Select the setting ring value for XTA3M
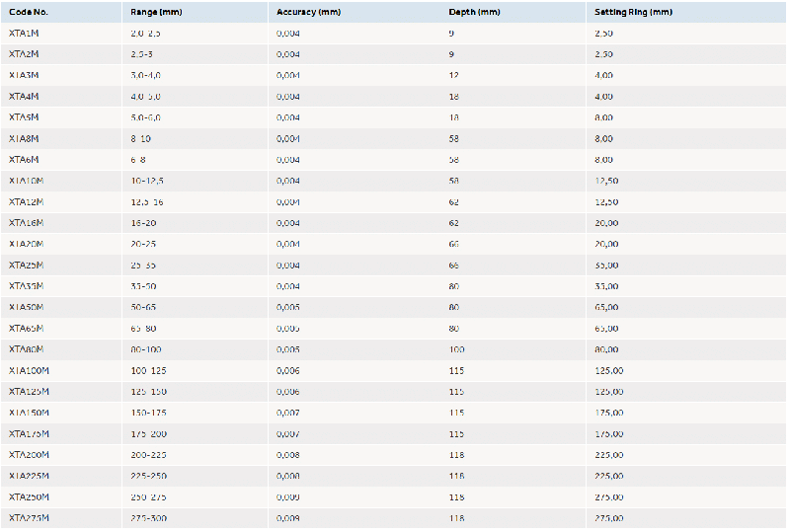This screenshot has width=790, height=532. (605, 75)
